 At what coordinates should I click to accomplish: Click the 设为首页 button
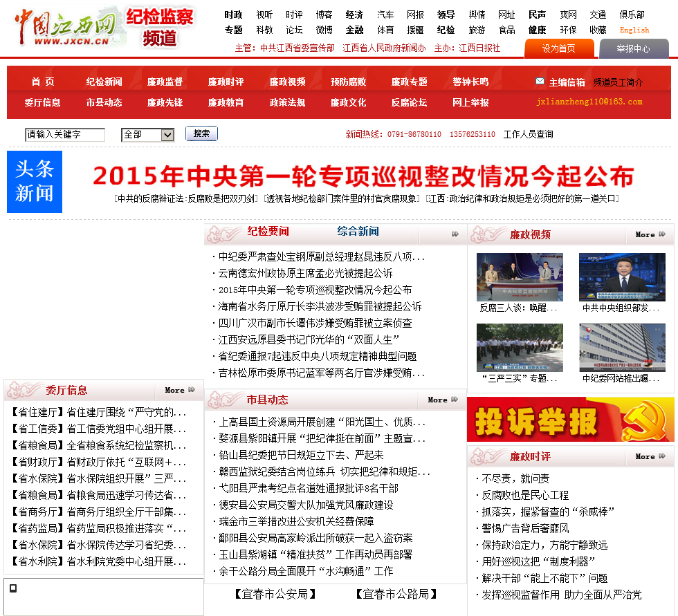559,48
